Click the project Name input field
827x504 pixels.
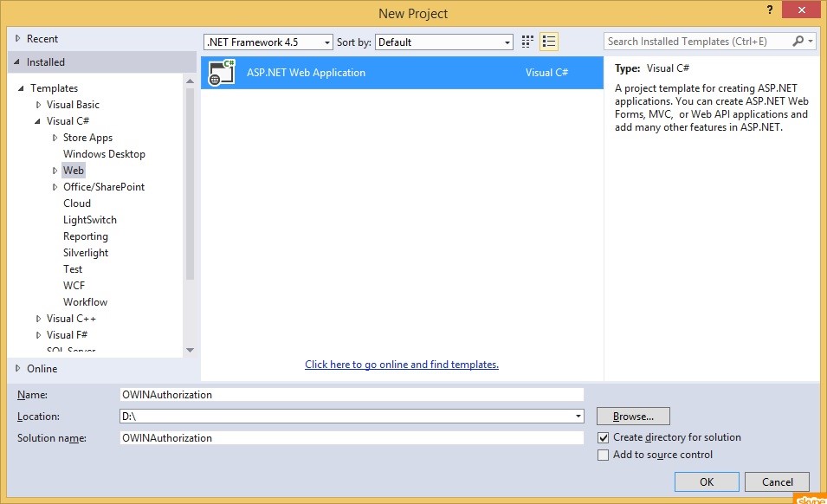click(x=352, y=395)
